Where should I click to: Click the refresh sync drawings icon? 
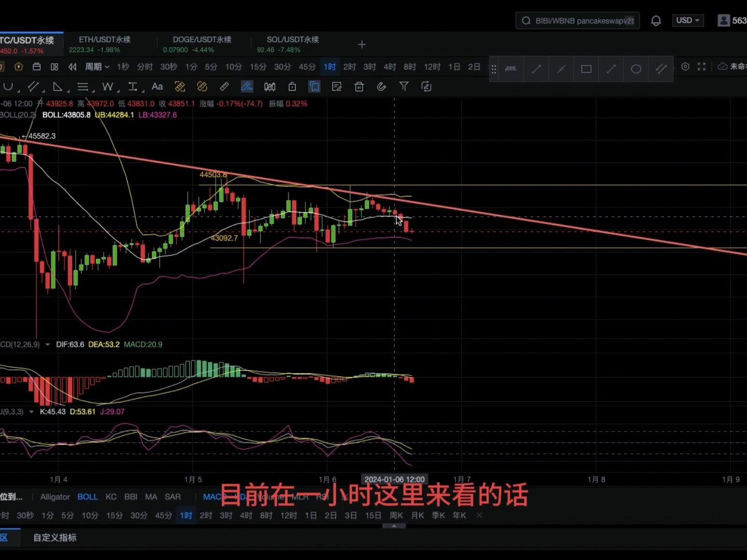tap(426, 87)
